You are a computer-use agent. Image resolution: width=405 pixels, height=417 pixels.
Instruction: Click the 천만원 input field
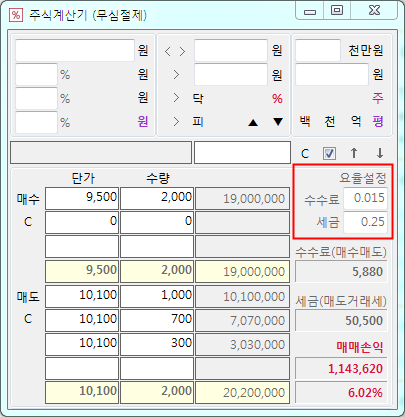(318, 50)
